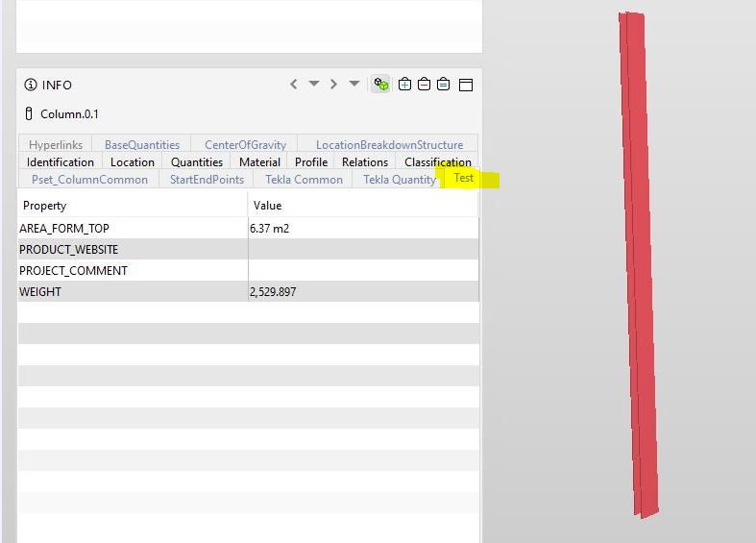Viewport: 756px width, 543px height.
Task: Select the red column in the 3D view
Action: tap(639, 265)
